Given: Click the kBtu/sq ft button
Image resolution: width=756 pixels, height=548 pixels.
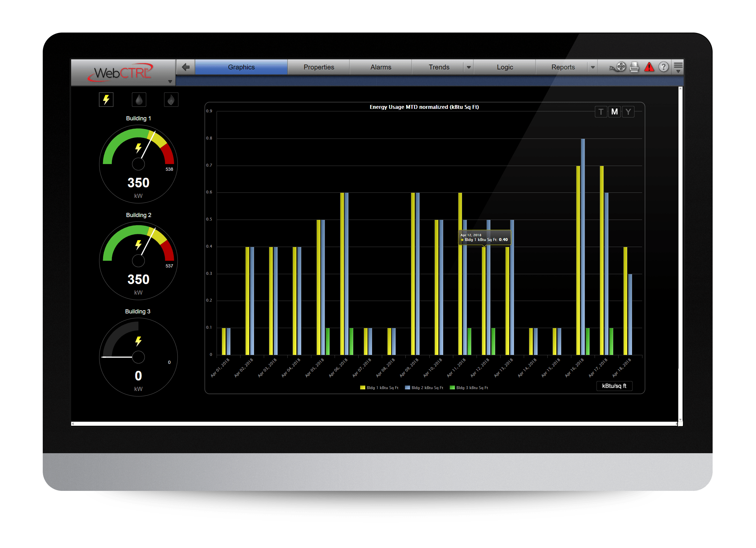Looking at the screenshot, I should (x=614, y=386).
